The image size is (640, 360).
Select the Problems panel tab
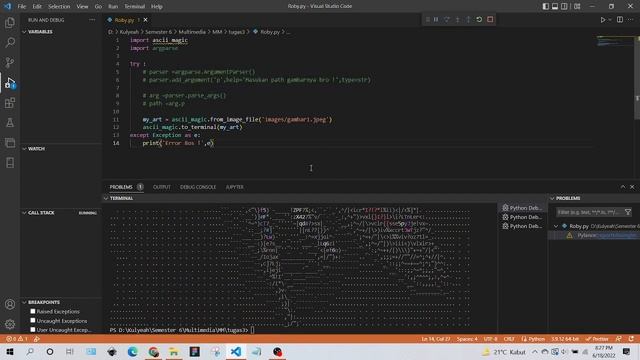[x=121, y=187]
